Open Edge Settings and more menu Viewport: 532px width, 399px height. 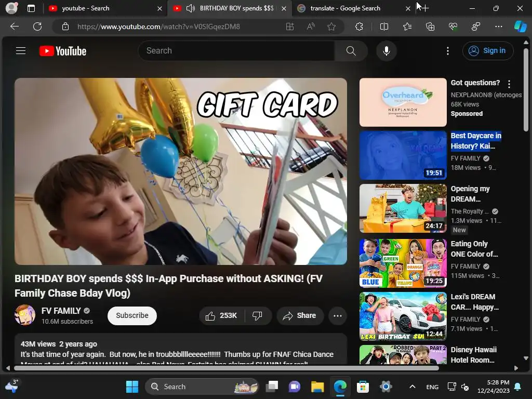(498, 26)
